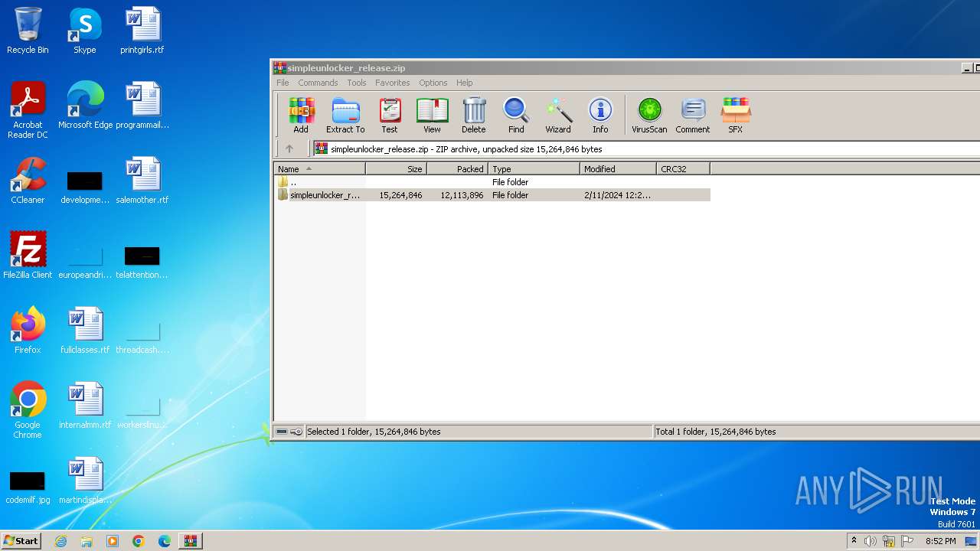The image size is (980, 551).
Task: Select the Acrobat Reader DC shortcut
Action: point(28,110)
